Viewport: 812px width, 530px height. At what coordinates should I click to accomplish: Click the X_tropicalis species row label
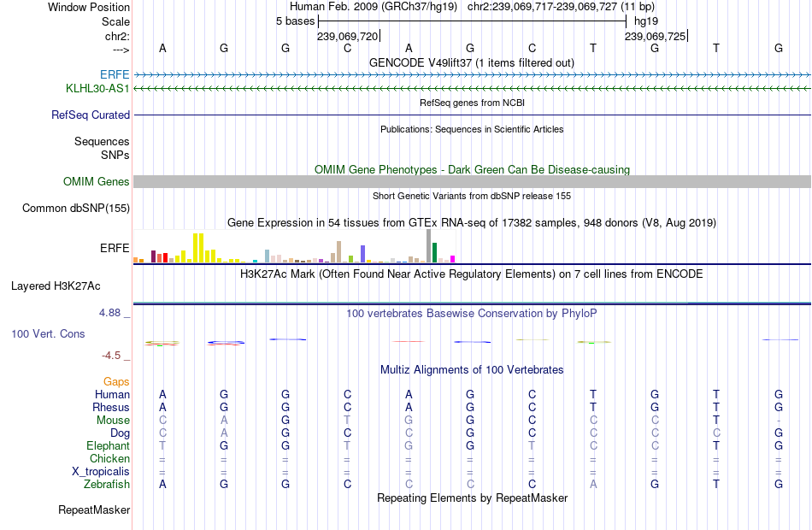click(101, 472)
